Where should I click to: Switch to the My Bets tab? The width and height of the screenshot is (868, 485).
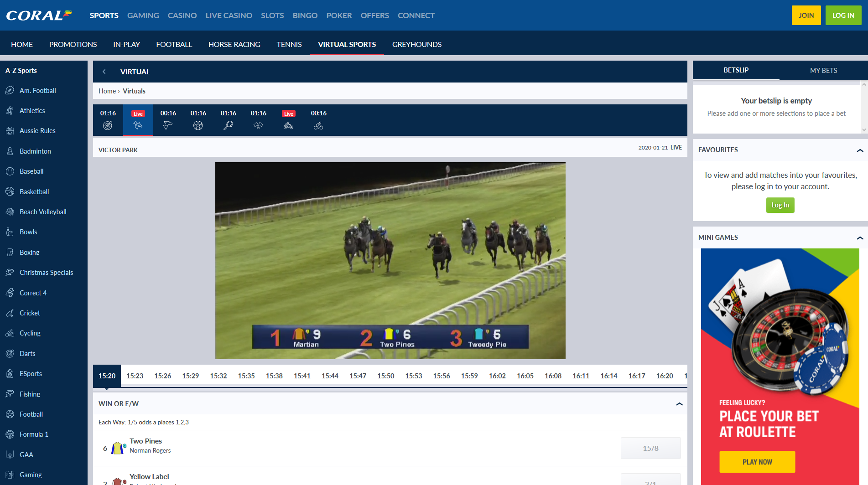tap(823, 70)
